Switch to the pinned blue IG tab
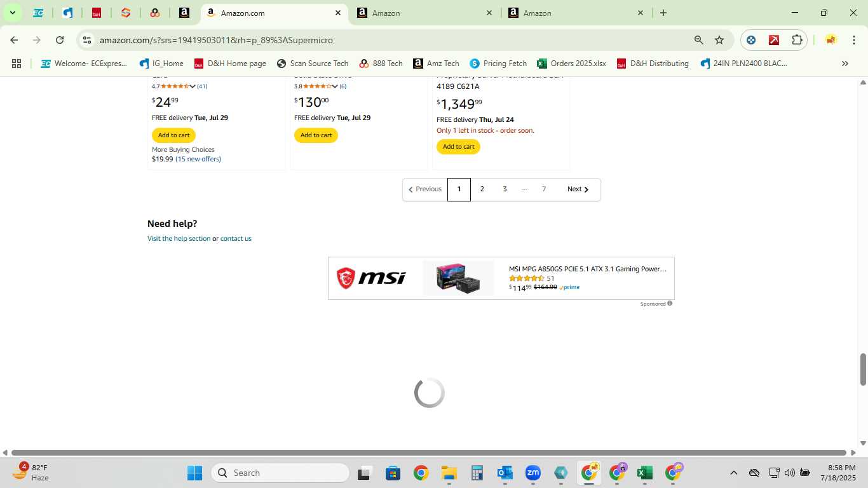Image resolution: width=868 pixels, height=488 pixels. (67, 13)
